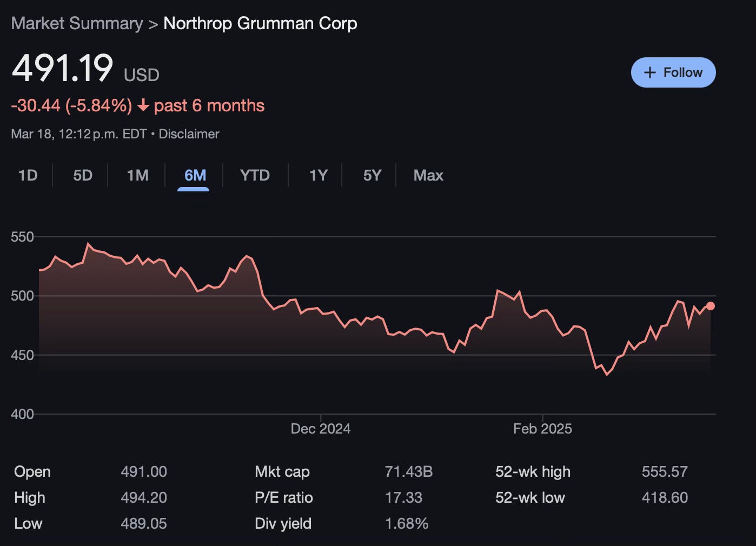Click the 550 y-axis label
This screenshot has width=756, height=546.
(x=22, y=237)
